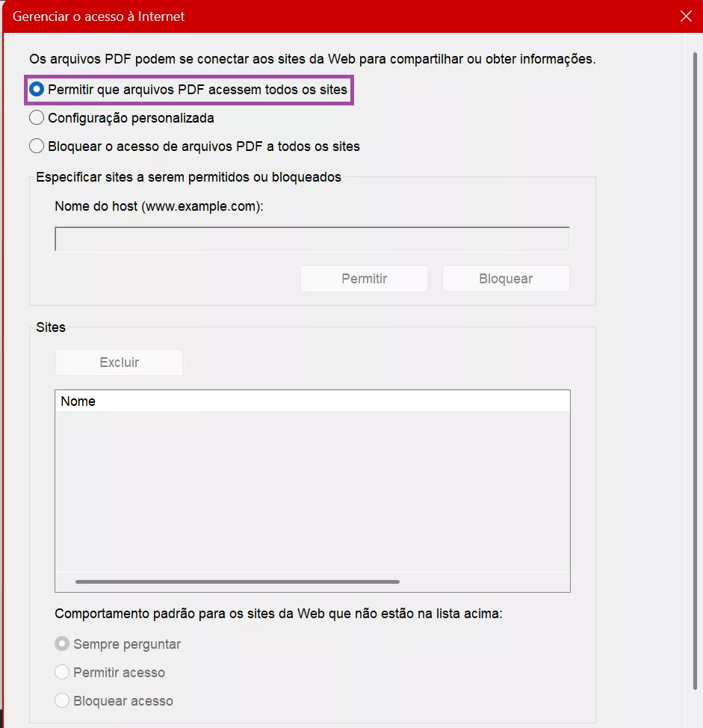
Task: Click the "Bloquear" button
Action: 506,278
